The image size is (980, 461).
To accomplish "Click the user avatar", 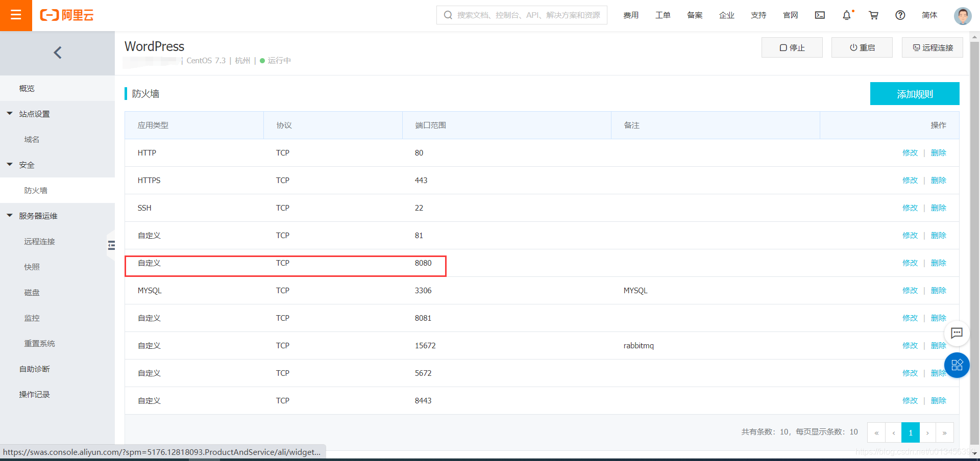I will (963, 16).
